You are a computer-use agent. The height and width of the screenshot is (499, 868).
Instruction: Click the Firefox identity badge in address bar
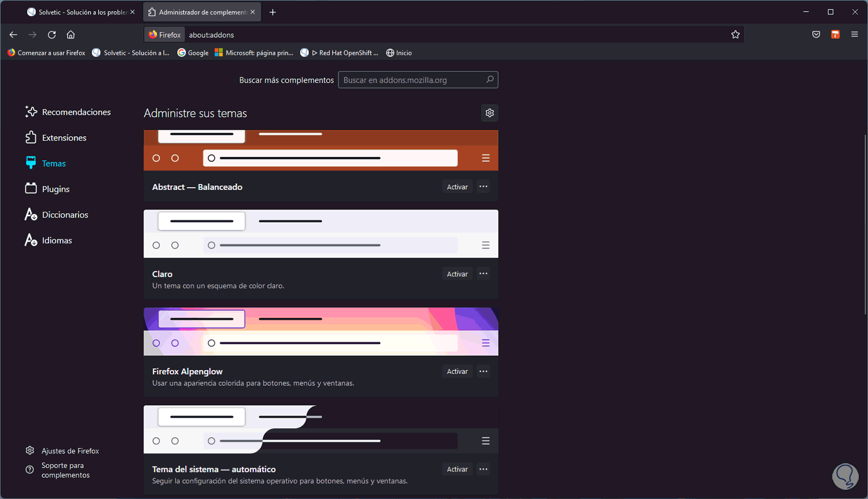[165, 35]
